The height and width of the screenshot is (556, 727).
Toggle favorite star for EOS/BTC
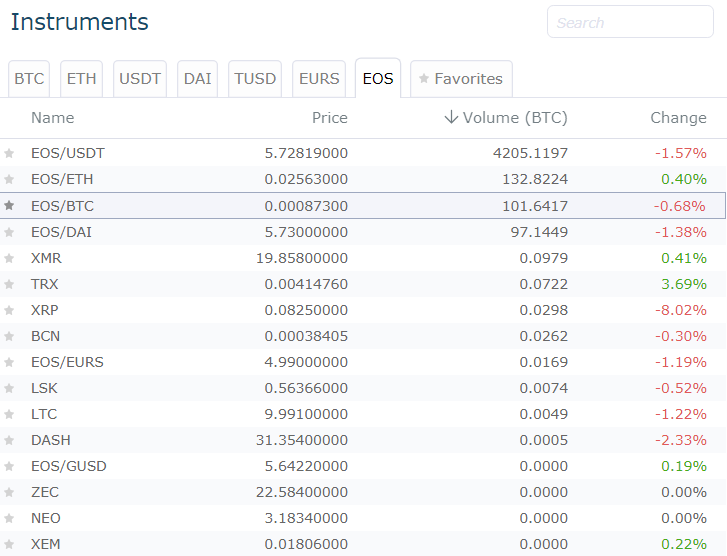[9, 205]
